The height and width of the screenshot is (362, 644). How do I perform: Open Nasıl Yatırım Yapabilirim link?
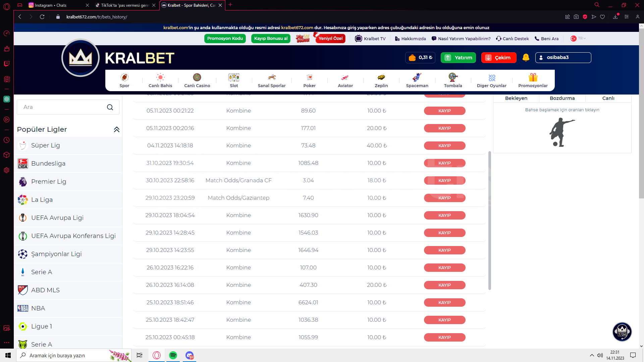click(x=461, y=39)
